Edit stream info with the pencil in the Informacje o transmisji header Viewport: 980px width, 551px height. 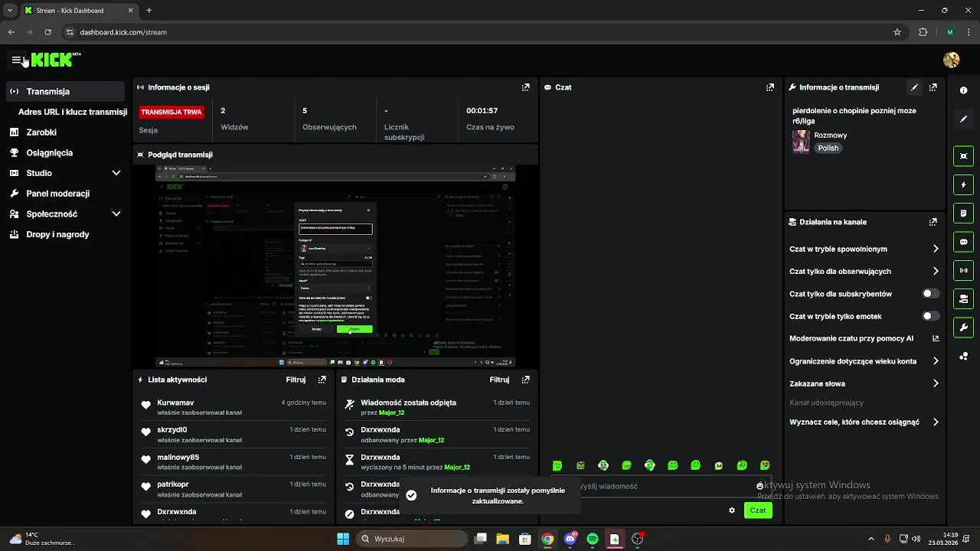(x=914, y=87)
